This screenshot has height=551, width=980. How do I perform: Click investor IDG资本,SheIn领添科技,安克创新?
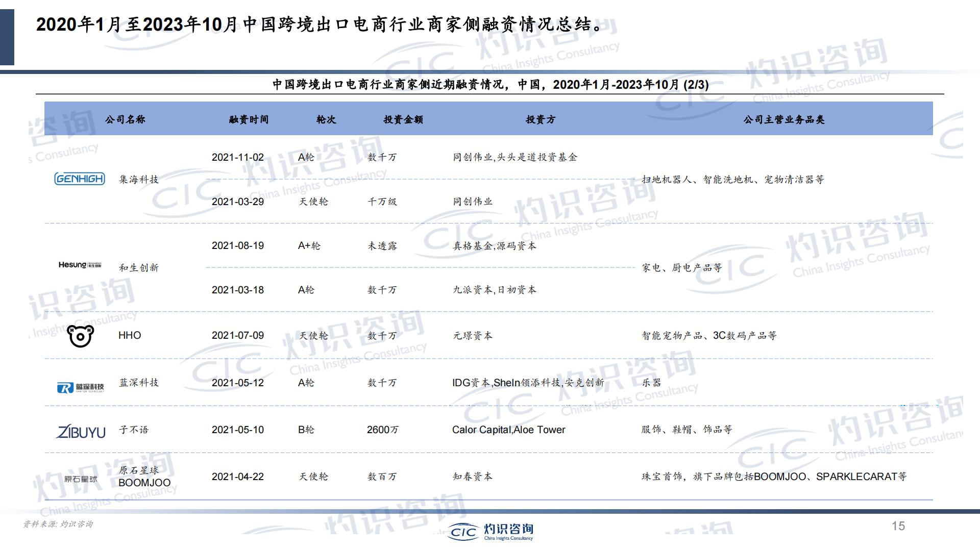click(528, 383)
